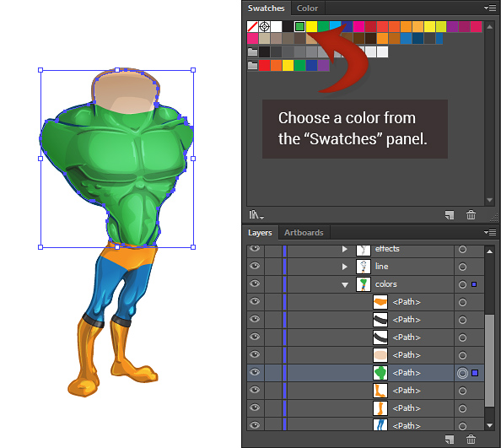501x448 pixels.
Task: Hide the orange briefs path
Action: click(255, 301)
